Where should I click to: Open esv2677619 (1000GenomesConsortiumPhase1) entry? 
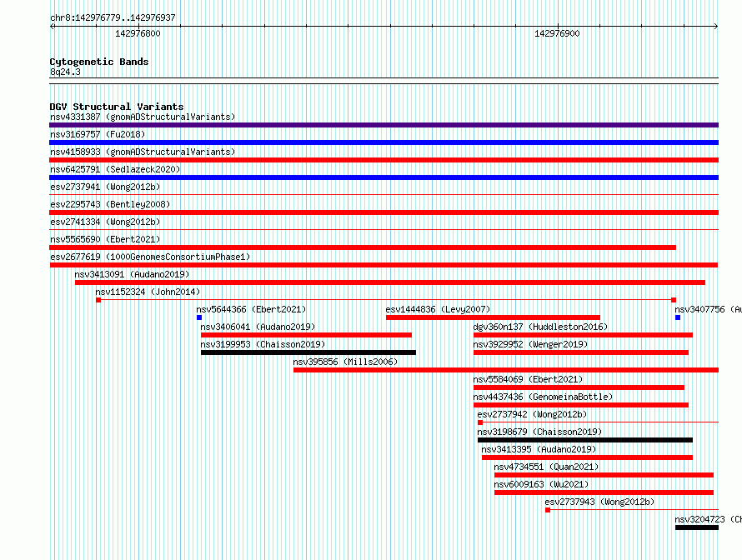pyautogui.click(x=150, y=257)
